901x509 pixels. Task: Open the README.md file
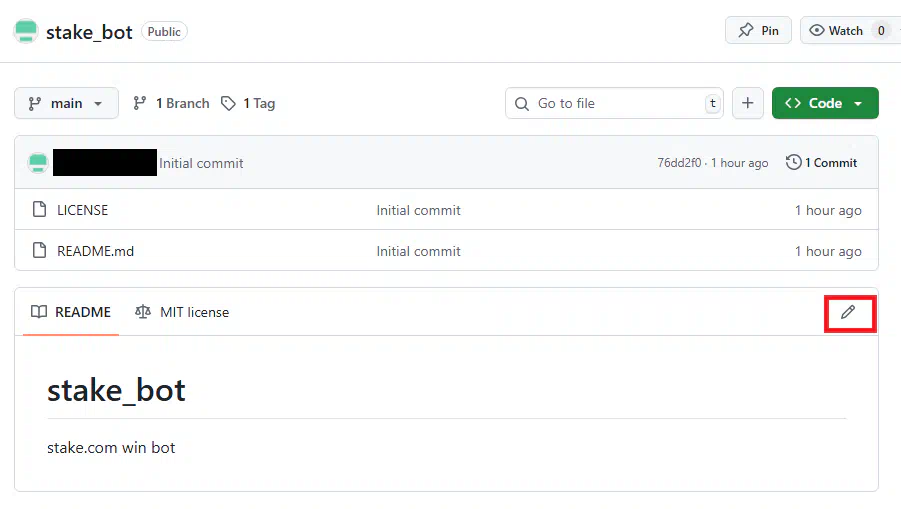[95, 251]
